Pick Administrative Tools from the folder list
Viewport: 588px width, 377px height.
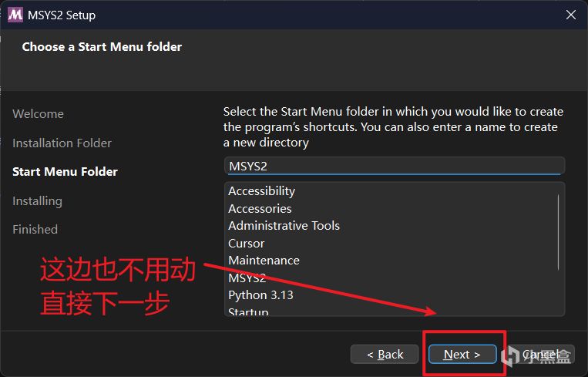click(284, 226)
